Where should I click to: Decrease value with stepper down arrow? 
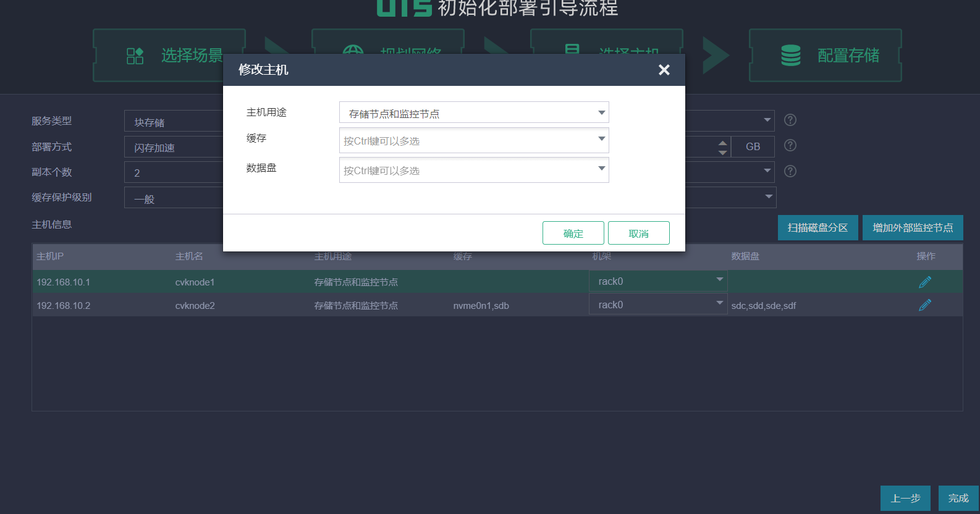point(723,152)
